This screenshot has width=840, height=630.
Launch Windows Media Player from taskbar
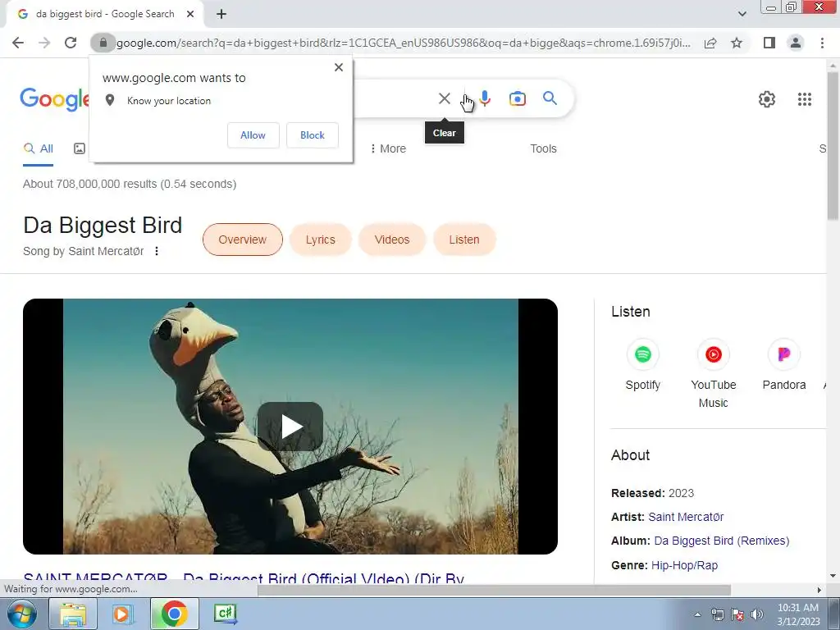pos(123,614)
